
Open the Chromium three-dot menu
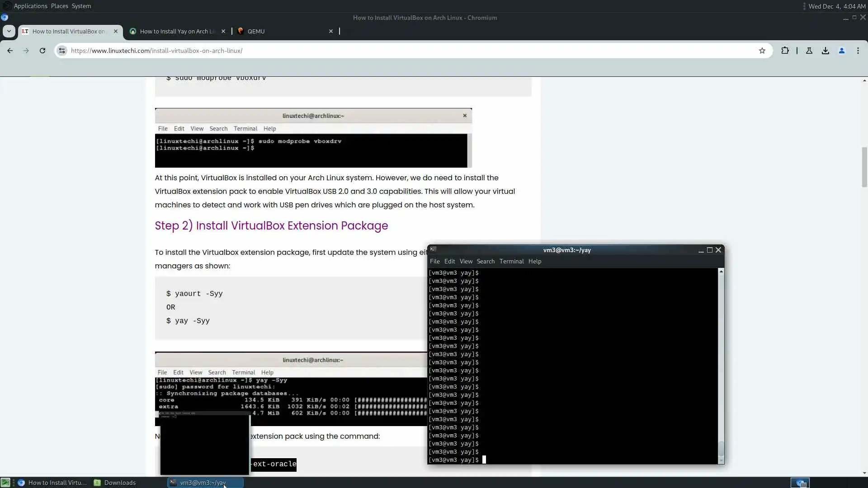[x=858, y=51]
